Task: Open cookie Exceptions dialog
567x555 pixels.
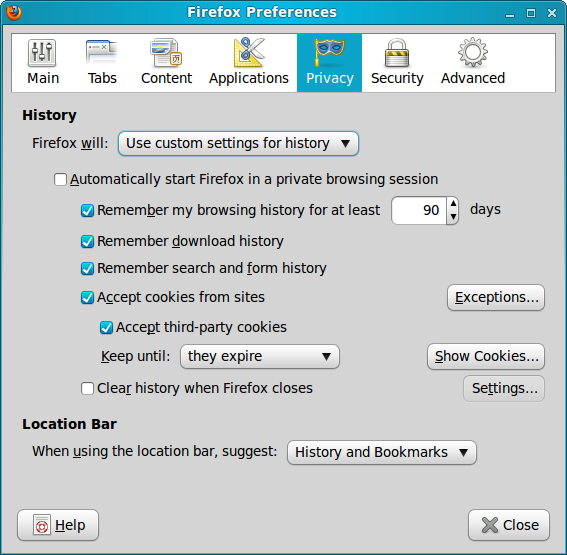Action: [x=496, y=298]
